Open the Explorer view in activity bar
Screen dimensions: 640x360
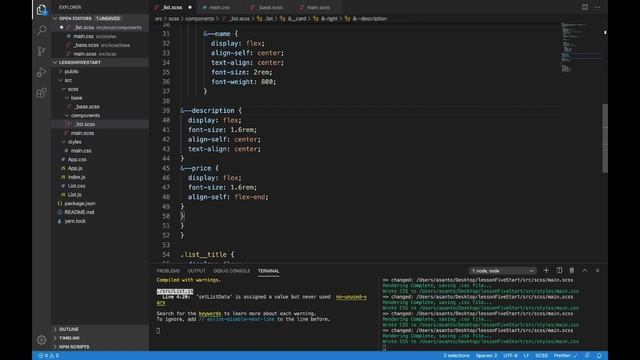pos(42,9)
